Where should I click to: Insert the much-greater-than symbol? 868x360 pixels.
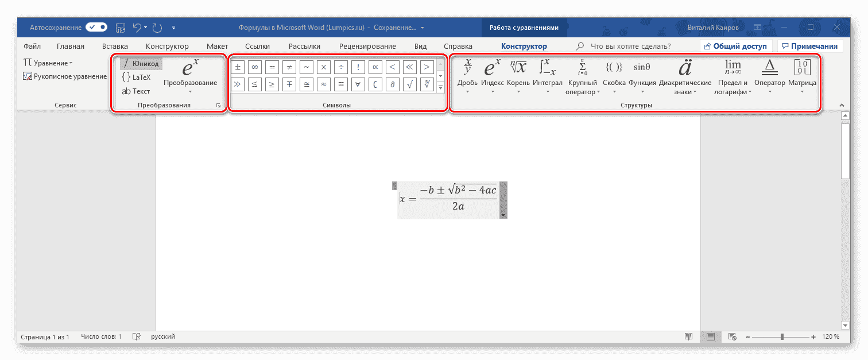point(238,85)
